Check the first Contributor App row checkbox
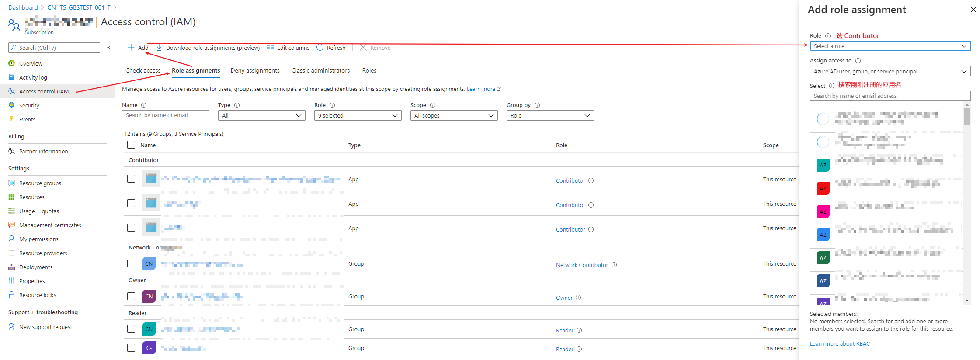 coord(131,179)
